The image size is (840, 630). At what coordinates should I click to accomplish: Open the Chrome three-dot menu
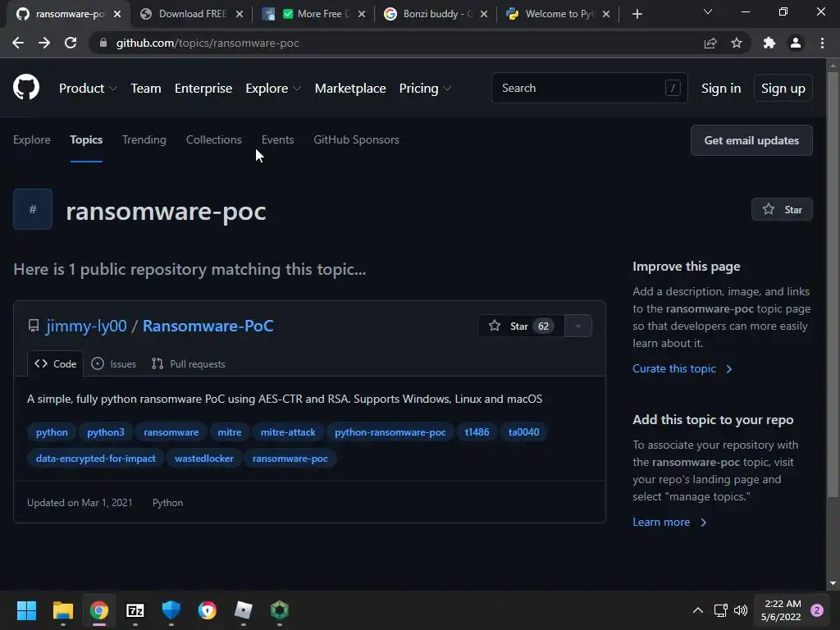click(822, 43)
